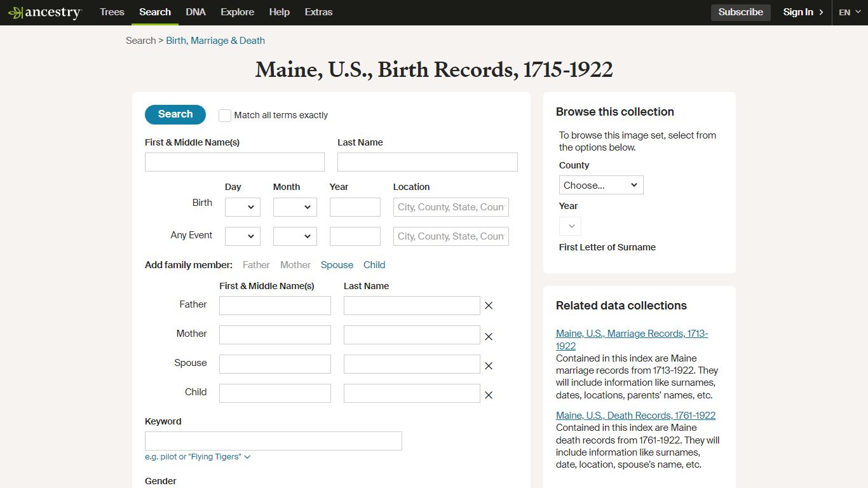Open the Any Event Day dropdown
The width and height of the screenshot is (868, 488).
pos(243,236)
